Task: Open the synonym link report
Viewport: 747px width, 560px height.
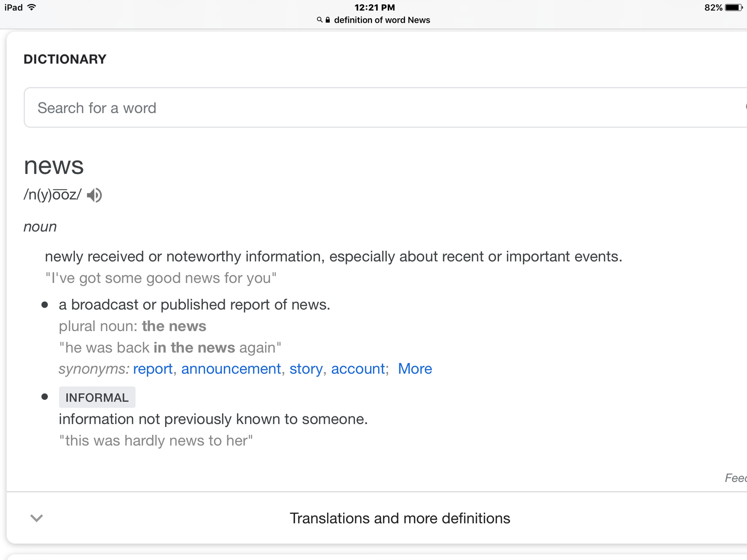Action: pos(153,369)
